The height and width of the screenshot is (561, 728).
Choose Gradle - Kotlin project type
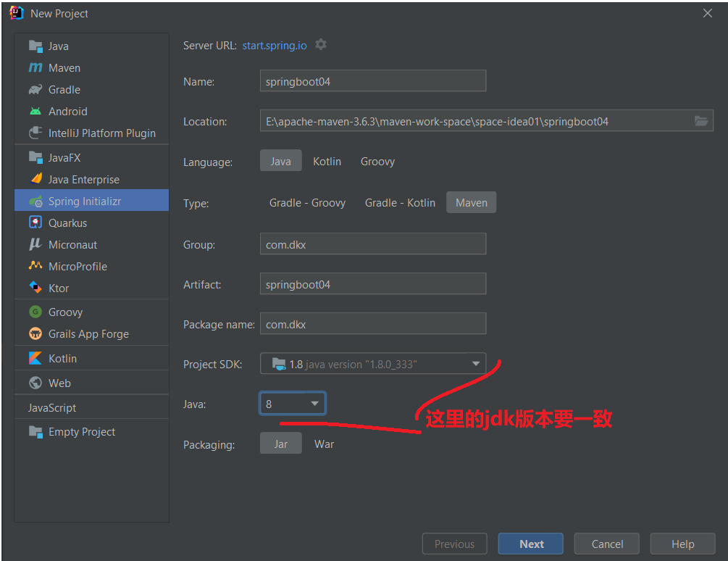click(400, 202)
